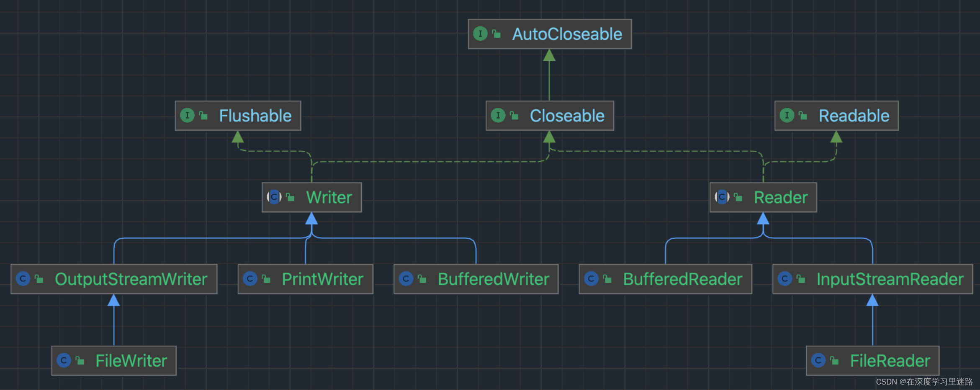980x390 pixels.
Task: Click the class icon of FileReader
Action: [x=818, y=360]
